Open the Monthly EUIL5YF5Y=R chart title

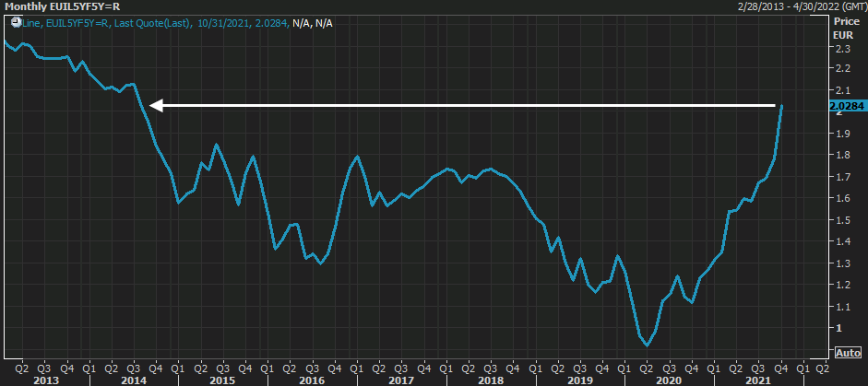click(62, 6)
